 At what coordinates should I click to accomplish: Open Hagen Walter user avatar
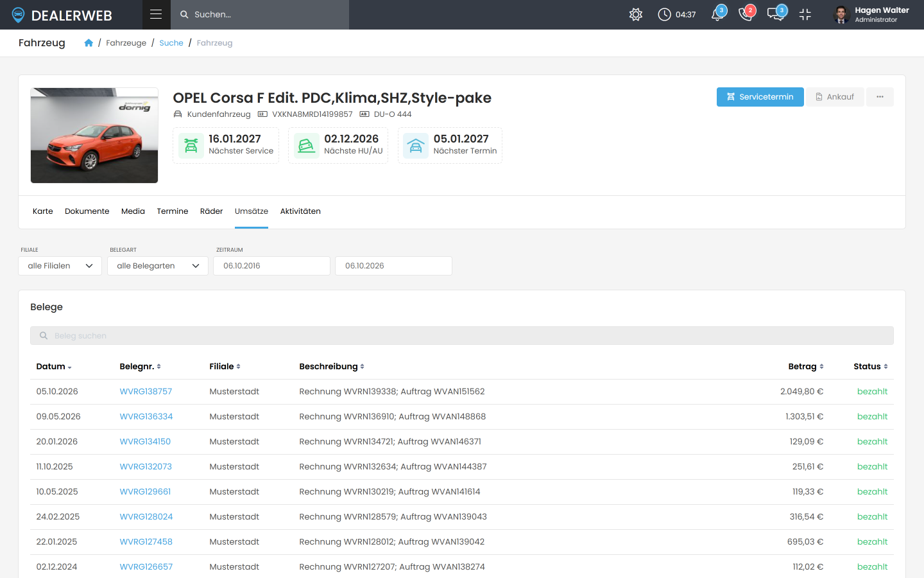click(842, 14)
